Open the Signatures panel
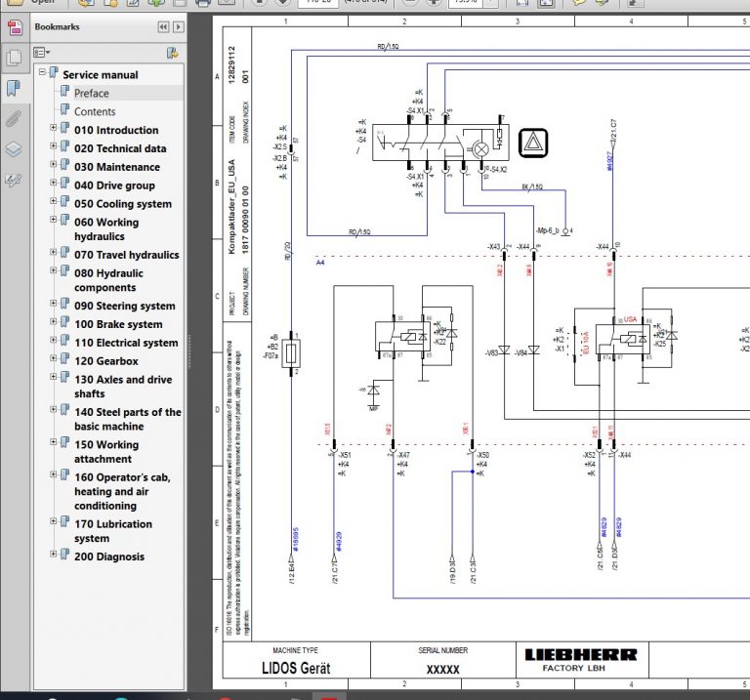The image size is (750, 700). click(x=13, y=181)
